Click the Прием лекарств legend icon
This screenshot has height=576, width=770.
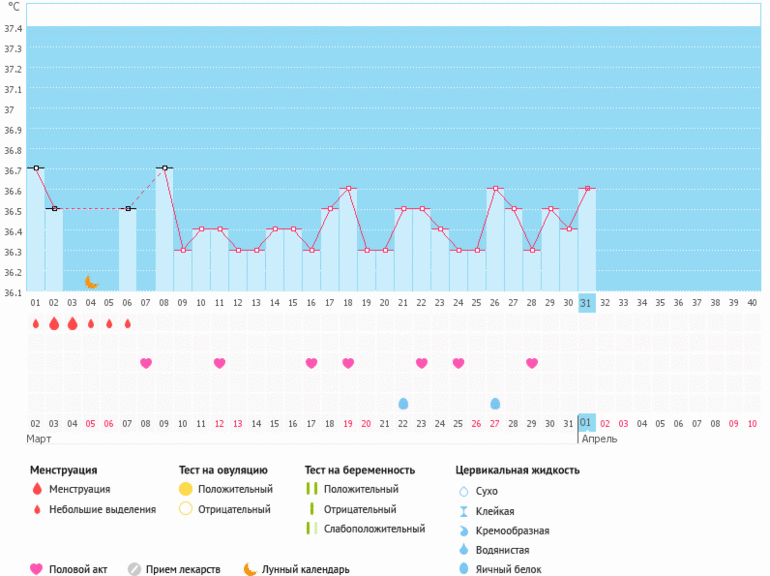(134, 569)
